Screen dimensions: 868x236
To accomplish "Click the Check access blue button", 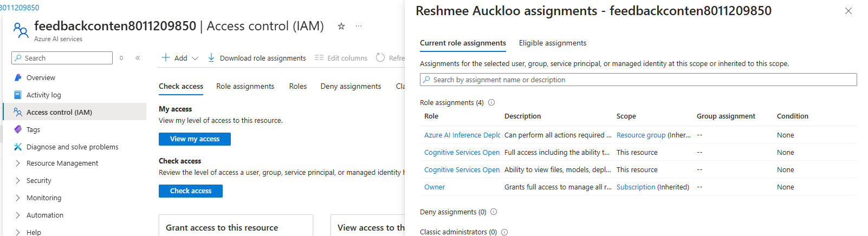I will (x=191, y=191).
